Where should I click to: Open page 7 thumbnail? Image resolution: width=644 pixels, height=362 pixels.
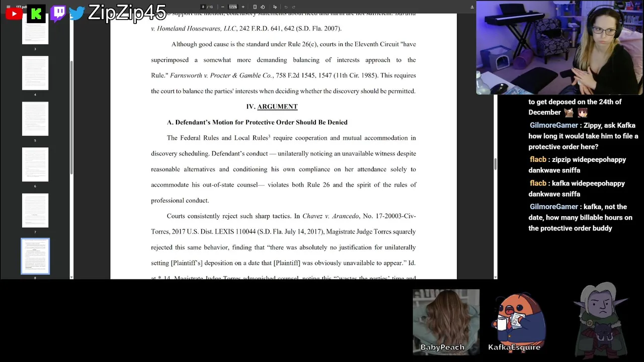[x=35, y=210]
